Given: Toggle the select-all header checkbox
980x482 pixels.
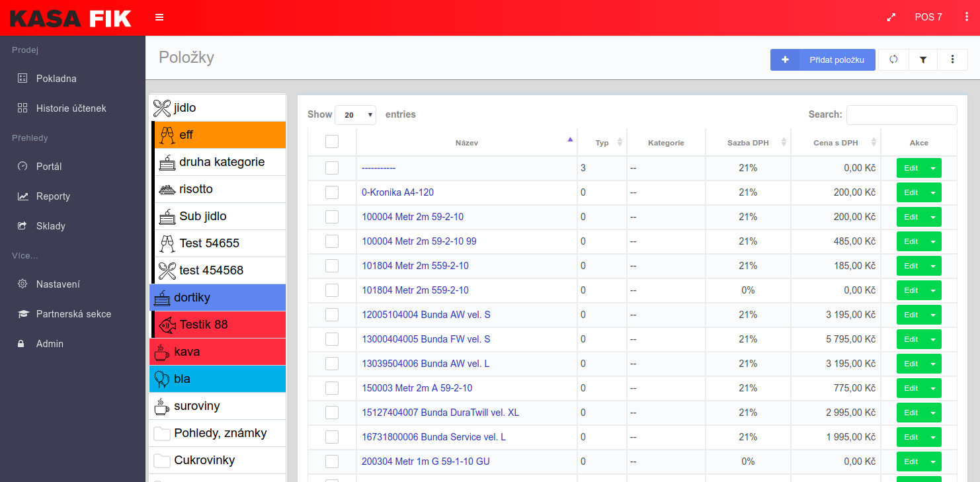Looking at the screenshot, I should coord(332,141).
